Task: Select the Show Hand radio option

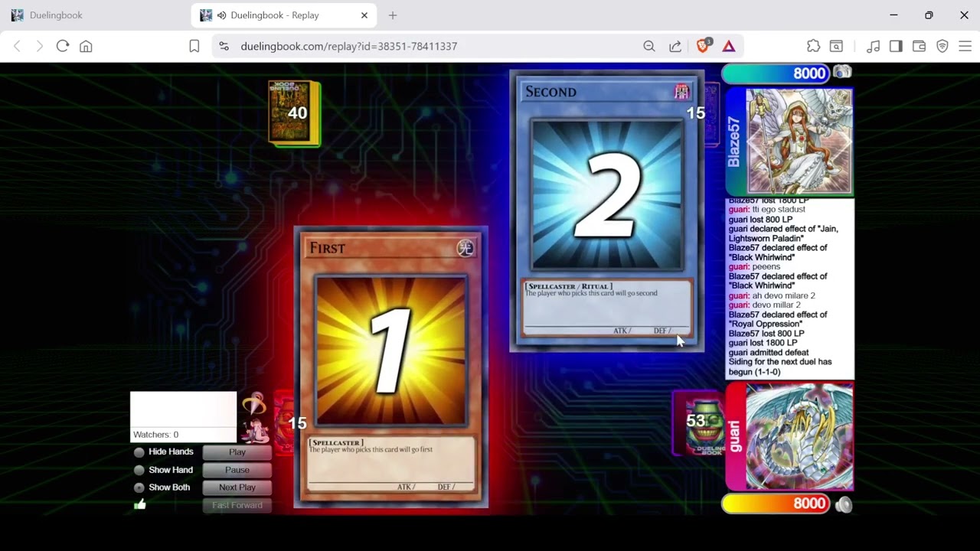Action: 139,470
